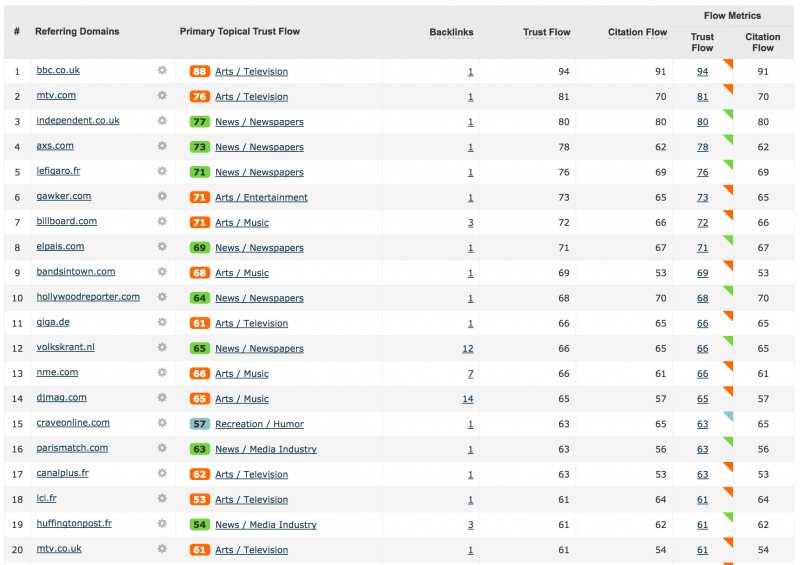Sort table by Citation Flow column header

pos(637,32)
